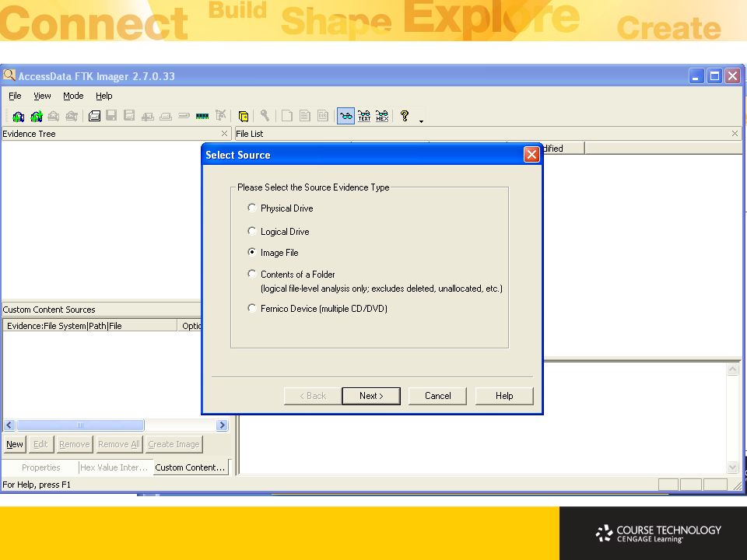The width and height of the screenshot is (747, 560).
Task: Click the greyed blank-page Export Files icon
Action: tap(287, 116)
